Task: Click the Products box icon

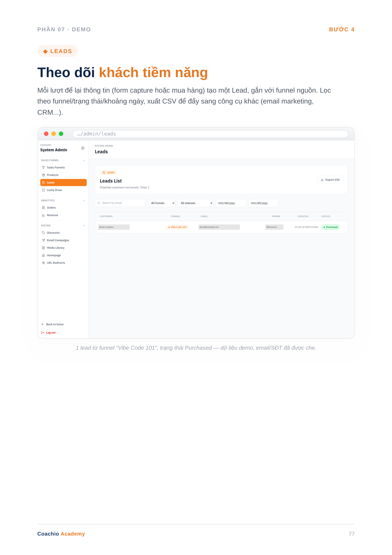Action: click(x=43, y=175)
